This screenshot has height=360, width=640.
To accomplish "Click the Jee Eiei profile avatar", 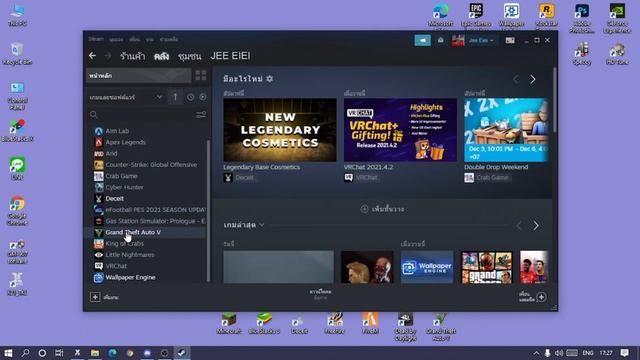I will pos(458,40).
